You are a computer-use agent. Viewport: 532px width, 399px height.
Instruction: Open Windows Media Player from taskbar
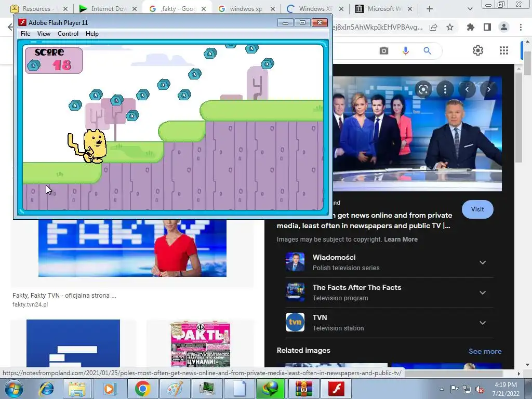(x=109, y=389)
